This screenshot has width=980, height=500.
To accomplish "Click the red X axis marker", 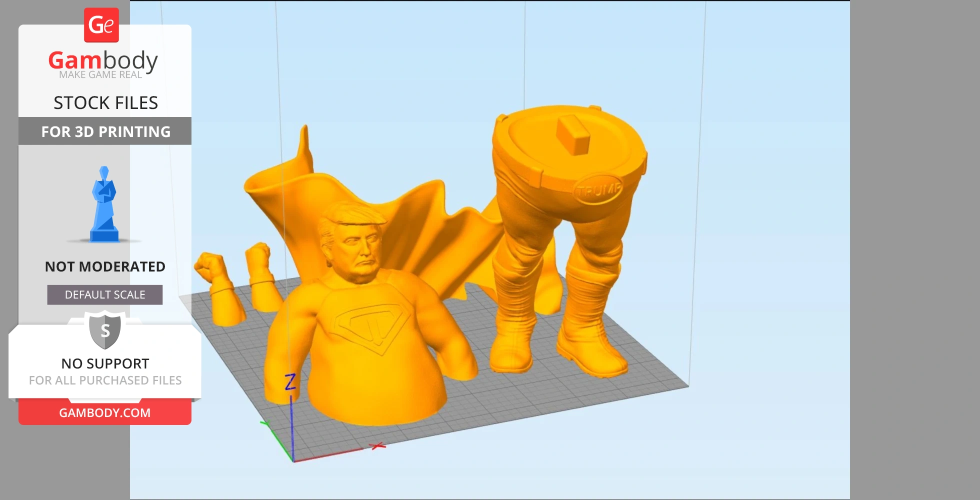I will 378,445.
